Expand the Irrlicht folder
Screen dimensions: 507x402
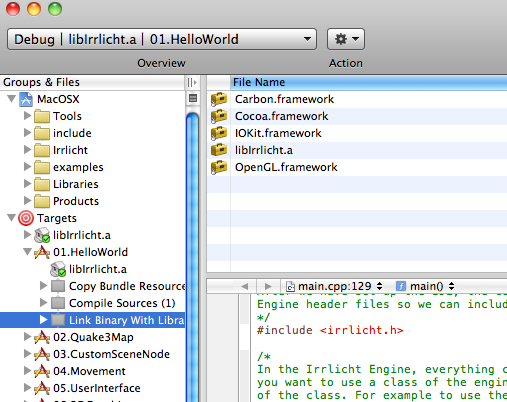pos(27,150)
